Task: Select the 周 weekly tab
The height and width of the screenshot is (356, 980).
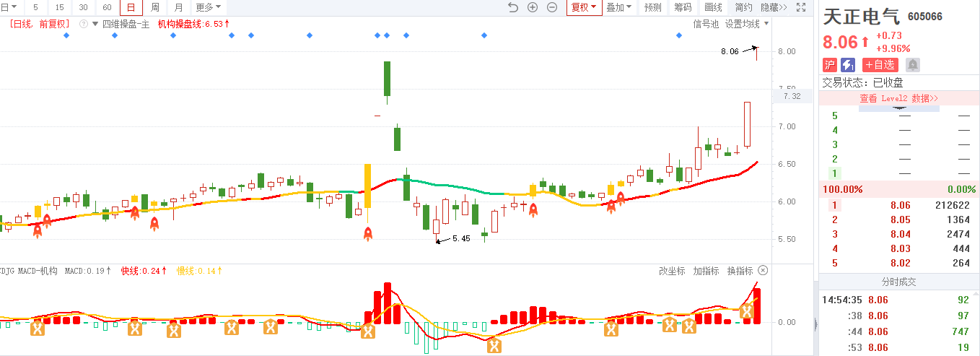Action: pyautogui.click(x=154, y=7)
